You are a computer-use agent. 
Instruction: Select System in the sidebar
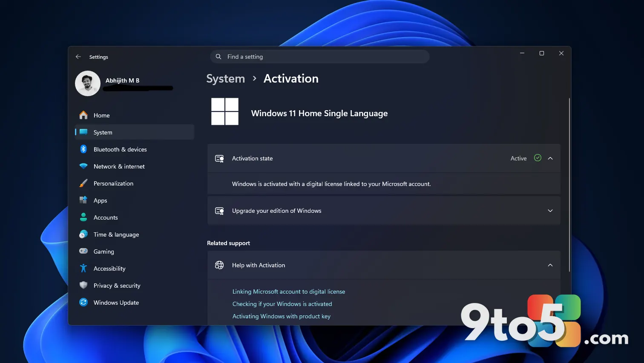tap(135, 132)
